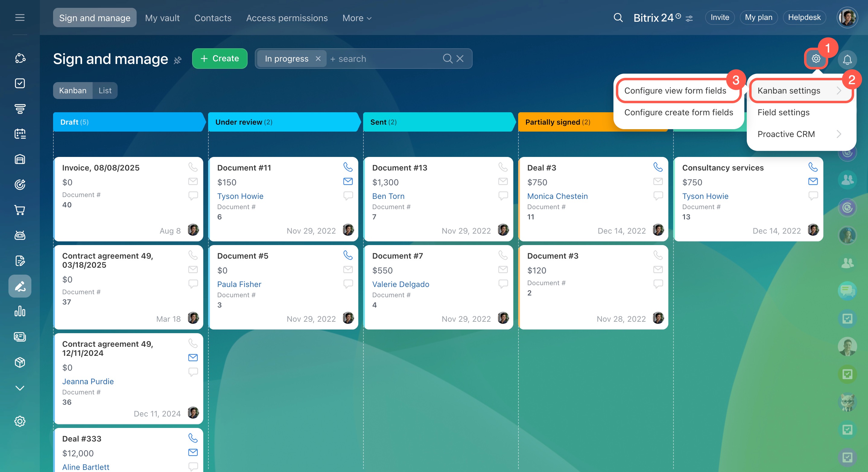Open the funnel sidebar icon
Image resolution: width=868 pixels, height=472 pixels.
(x=20, y=109)
